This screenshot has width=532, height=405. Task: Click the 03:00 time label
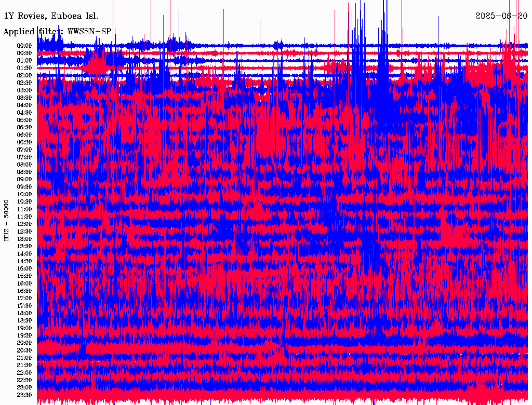click(x=24, y=90)
